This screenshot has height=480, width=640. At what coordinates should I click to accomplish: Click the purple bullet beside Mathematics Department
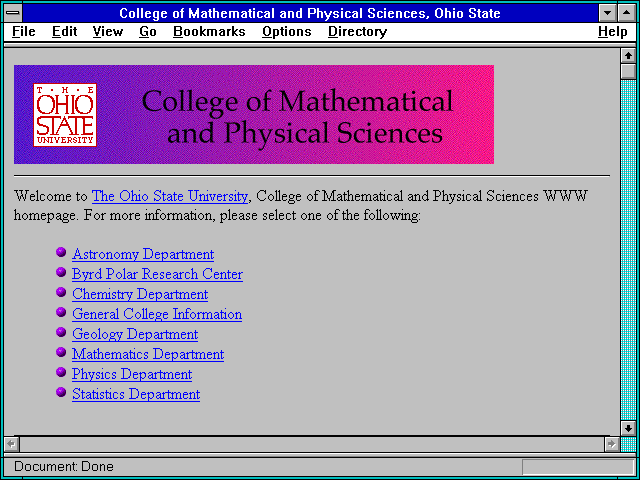(61, 352)
